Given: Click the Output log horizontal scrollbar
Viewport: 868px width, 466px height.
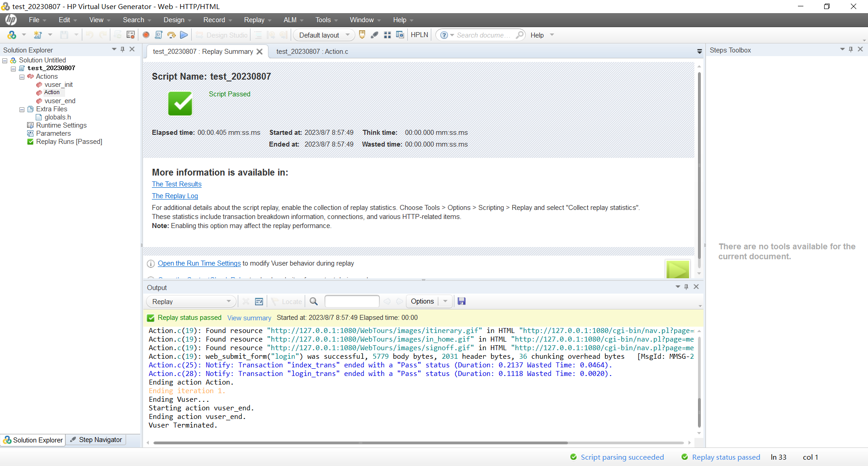Looking at the screenshot, I should coord(360,443).
